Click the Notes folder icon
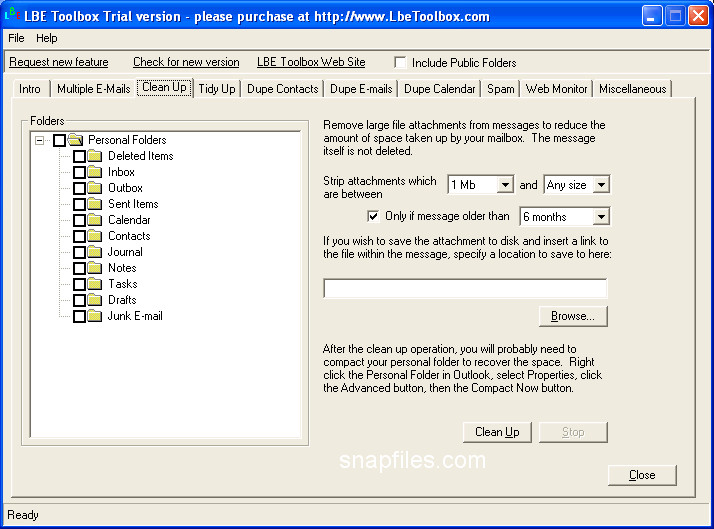 (x=95, y=268)
